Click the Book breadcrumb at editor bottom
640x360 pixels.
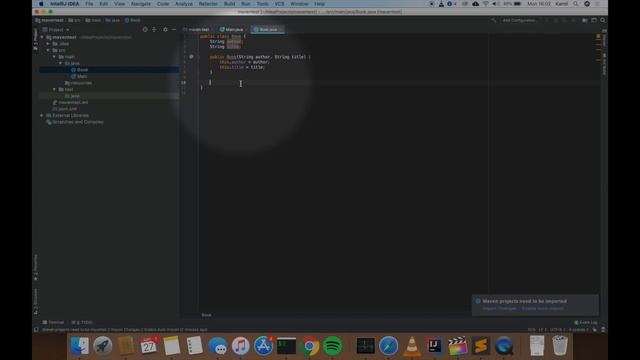[206, 315]
